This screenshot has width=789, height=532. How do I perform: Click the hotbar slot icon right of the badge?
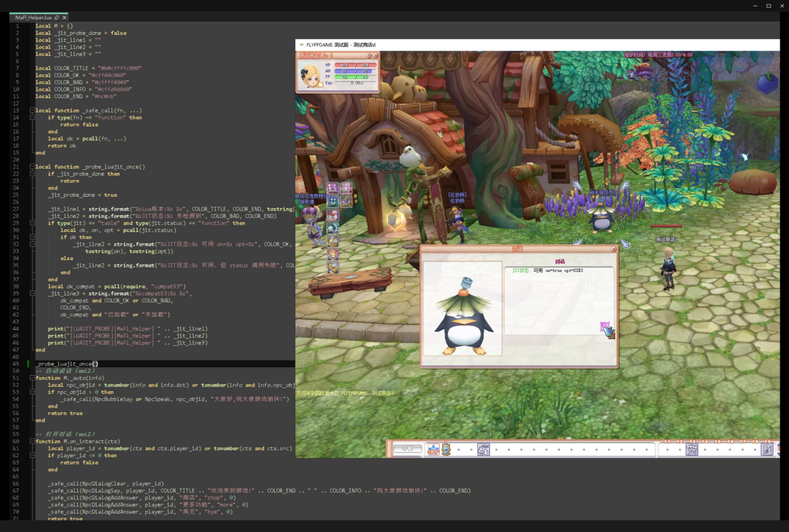point(483,449)
